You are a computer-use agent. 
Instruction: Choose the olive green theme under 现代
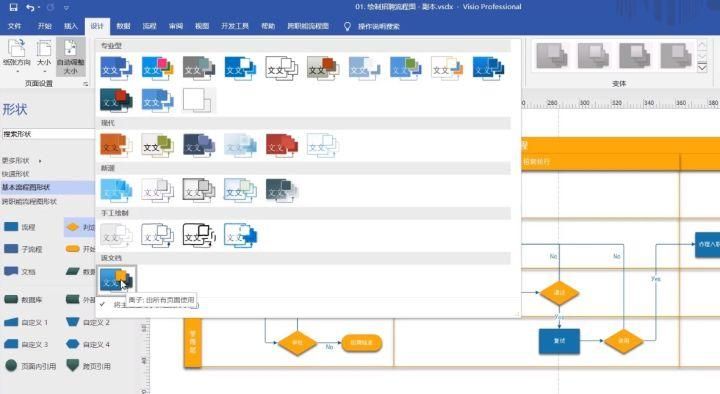(158, 145)
